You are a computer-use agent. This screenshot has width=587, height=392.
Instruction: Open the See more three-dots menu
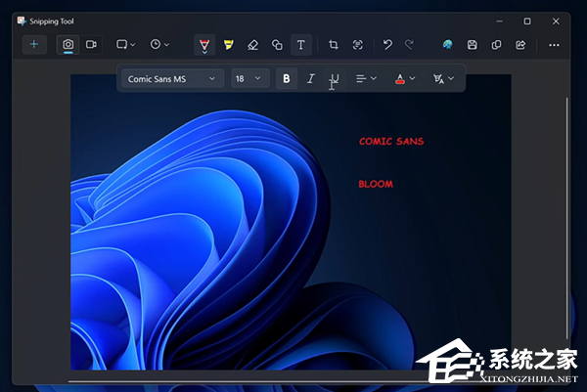[554, 45]
